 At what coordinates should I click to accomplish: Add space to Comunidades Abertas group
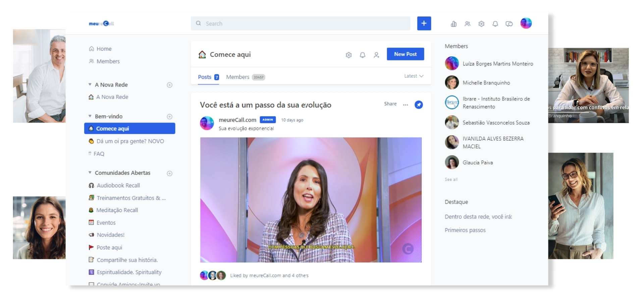pos(170,173)
